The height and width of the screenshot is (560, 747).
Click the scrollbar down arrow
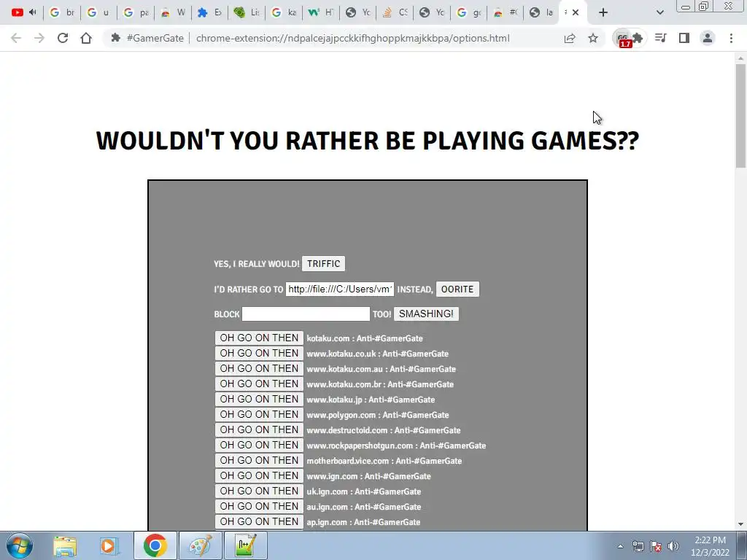tap(740, 524)
